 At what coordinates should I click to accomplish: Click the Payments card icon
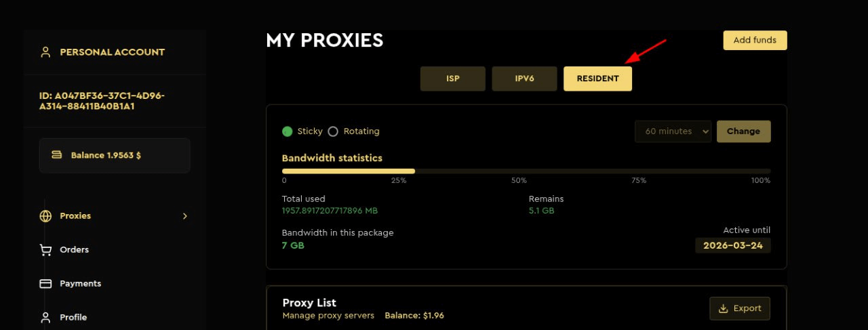click(x=45, y=284)
